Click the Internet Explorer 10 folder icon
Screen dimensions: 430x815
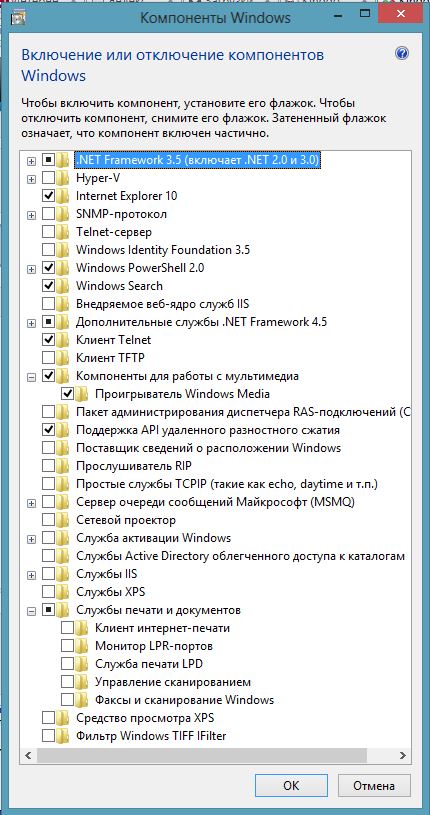click(x=63, y=196)
